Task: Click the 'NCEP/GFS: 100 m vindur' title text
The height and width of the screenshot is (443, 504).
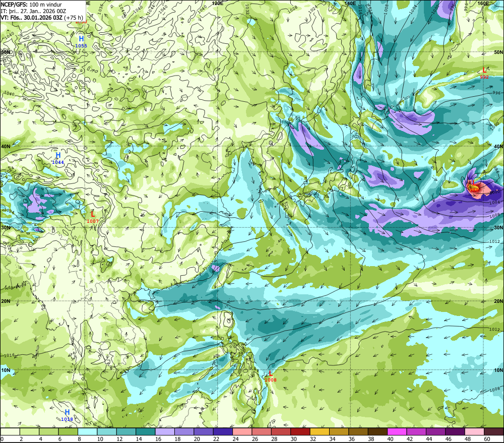Action: pyautogui.click(x=31, y=5)
